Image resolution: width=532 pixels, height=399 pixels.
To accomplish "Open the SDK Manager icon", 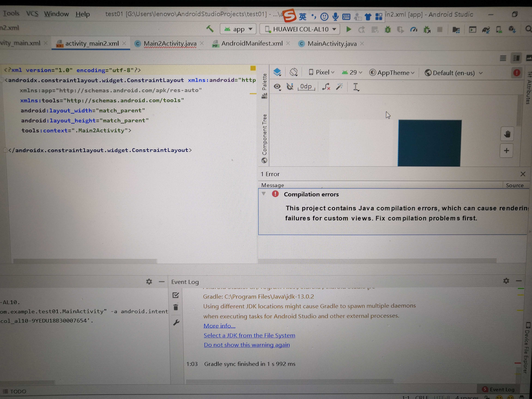I will click(x=512, y=30).
